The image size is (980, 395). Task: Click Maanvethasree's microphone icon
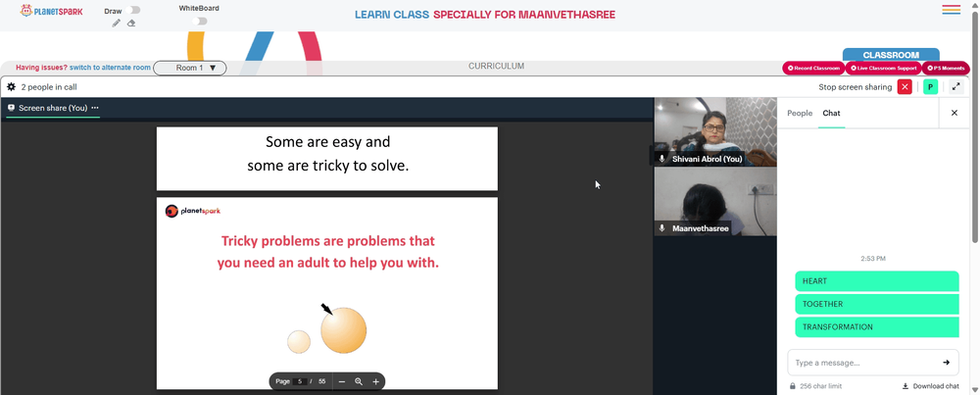pos(661,228)
